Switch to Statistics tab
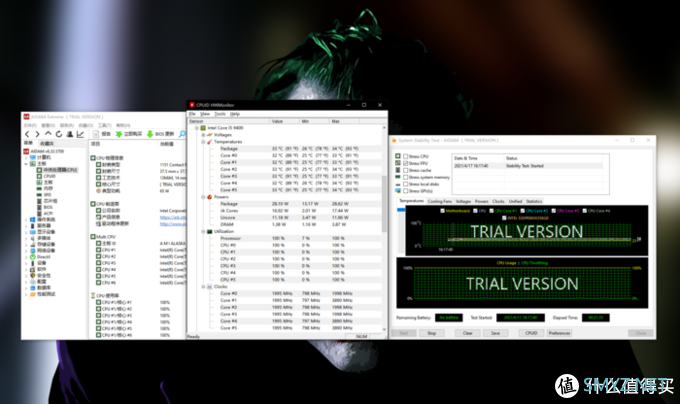 coord(534,202)
